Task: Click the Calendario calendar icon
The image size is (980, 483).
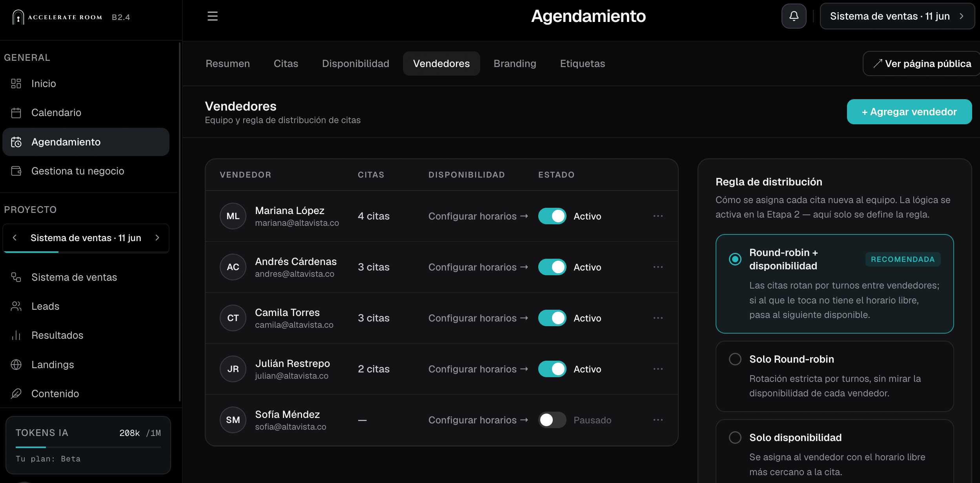Action: click(16, 113)
